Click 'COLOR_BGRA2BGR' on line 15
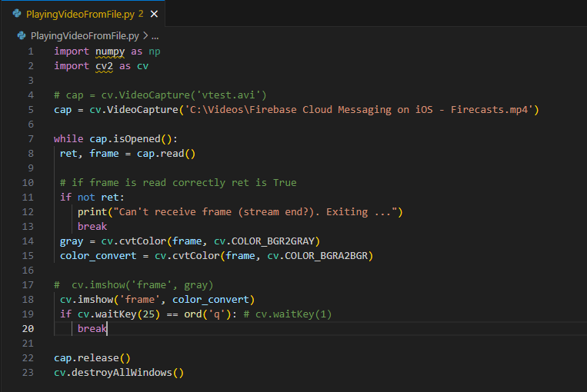This screenshot has height=392, width=587. coord(326,256)
